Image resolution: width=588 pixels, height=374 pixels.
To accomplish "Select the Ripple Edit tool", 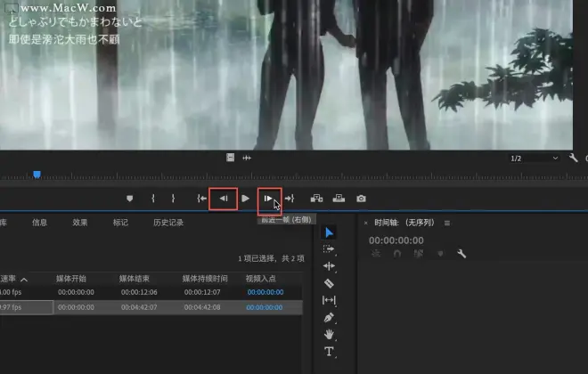I will (x=329, y=266).
